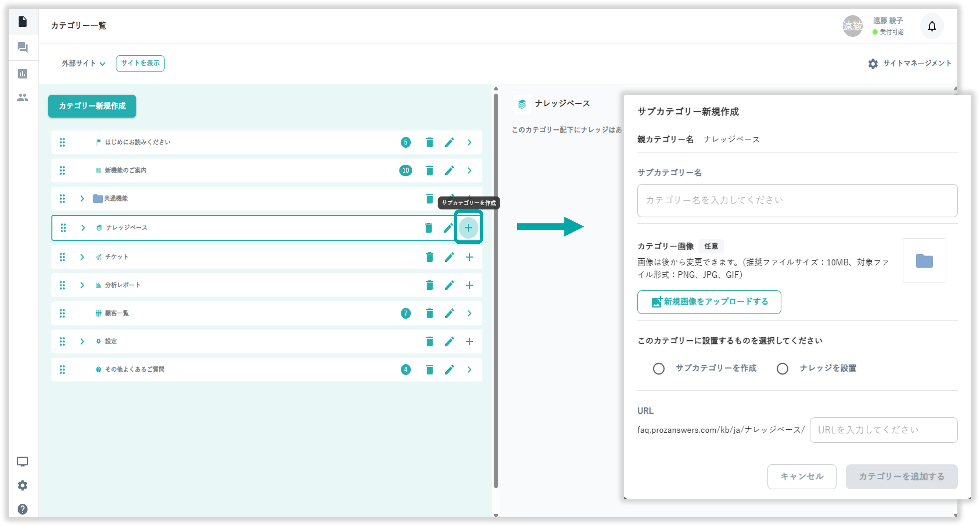Click キャンセル button in dialog

(x=802, y=477)
